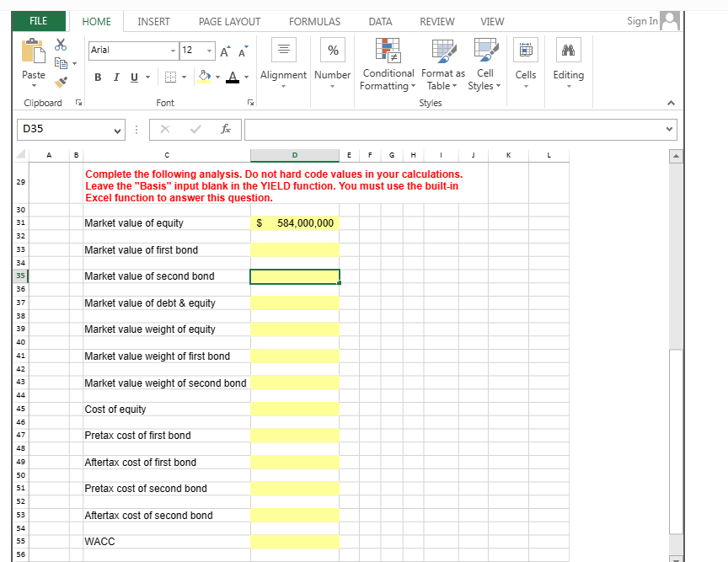Screen dimensions: 728x562
Task: Click the Insert Function fx button
Action: pos(225,129)
